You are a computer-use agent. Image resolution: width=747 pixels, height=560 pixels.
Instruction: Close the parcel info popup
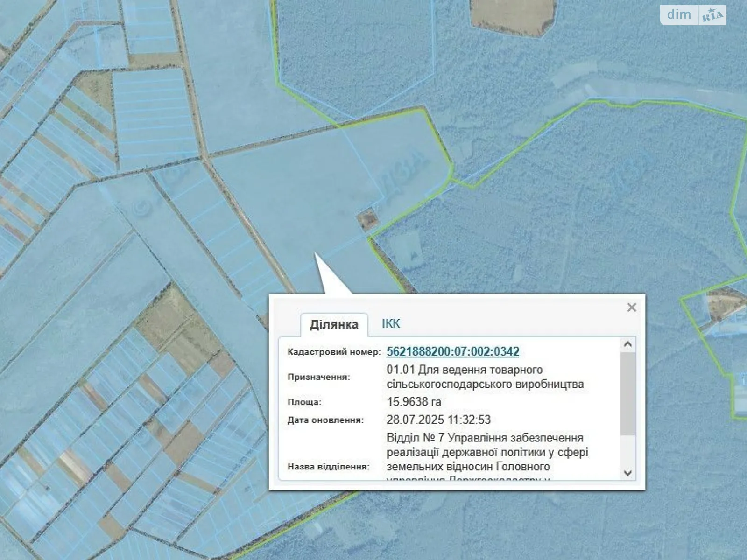(632, 308)
